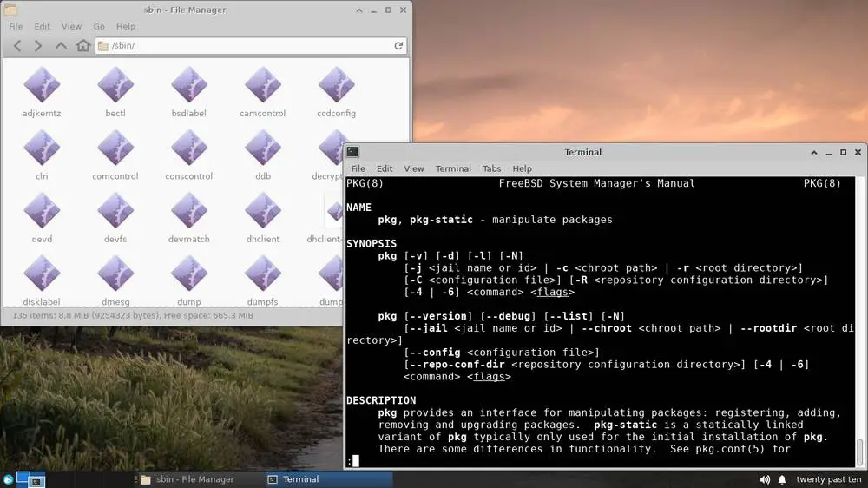
Task: Switch workspace using the panel pager
Action: pyautogui.click(x=30, y=479)
